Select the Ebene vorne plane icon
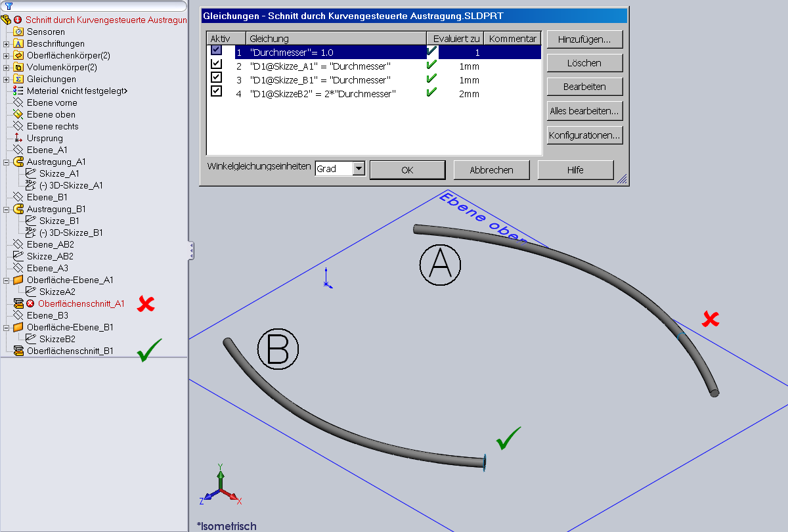Image resolution: width=788 pixels, height=532 pixels. [x=18, y=102]
